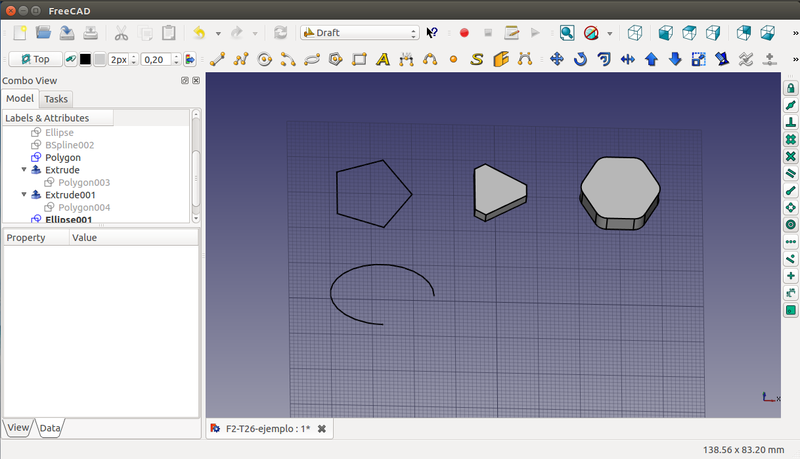Switch to the View property tab
800x459 pixels.
point(19,428)
